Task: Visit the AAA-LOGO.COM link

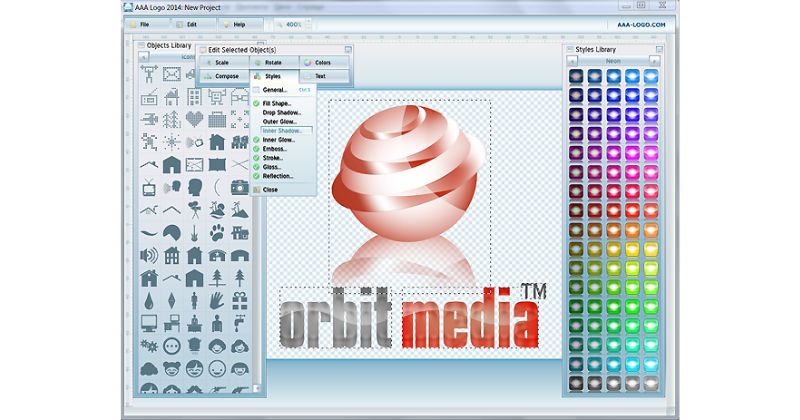Action: (641, 24)
